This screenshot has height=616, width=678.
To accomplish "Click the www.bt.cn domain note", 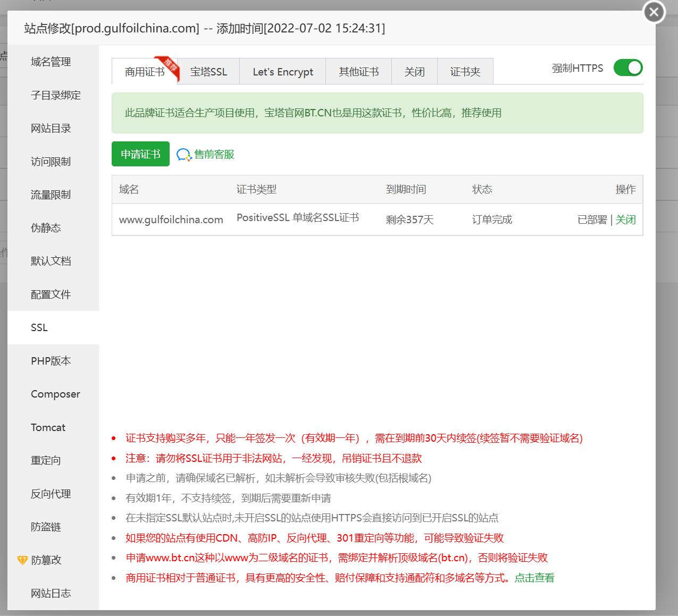I will (x=337, y=558).
